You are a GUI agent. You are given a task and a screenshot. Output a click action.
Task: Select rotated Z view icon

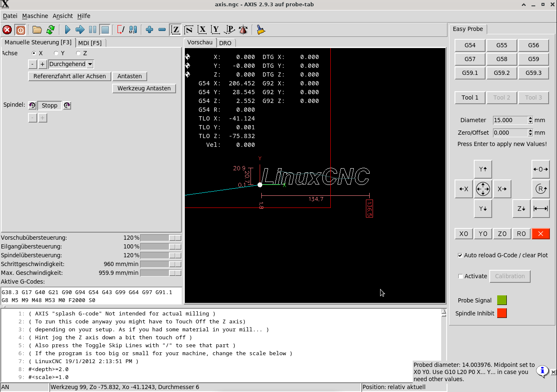pyautogui.click(x=189, y=30)
